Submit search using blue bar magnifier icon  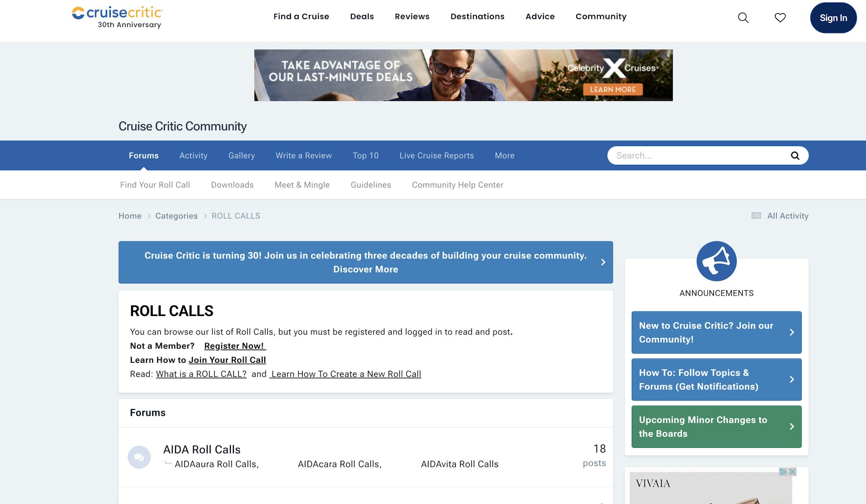[795, 155]
